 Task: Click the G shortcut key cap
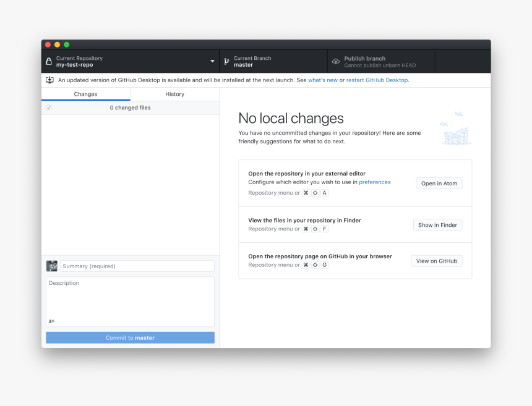(325, 265)
